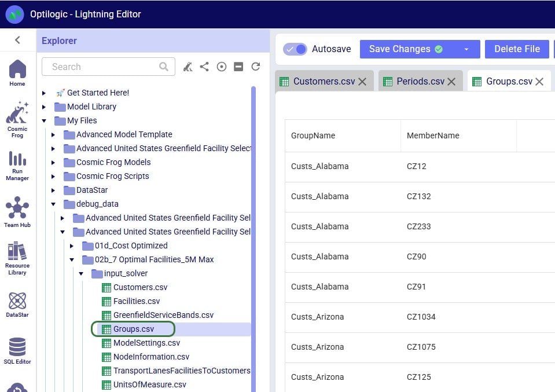Screen dimensions: 555x392
Task: Switch to the Groups.csv tab
Action: 509,82
